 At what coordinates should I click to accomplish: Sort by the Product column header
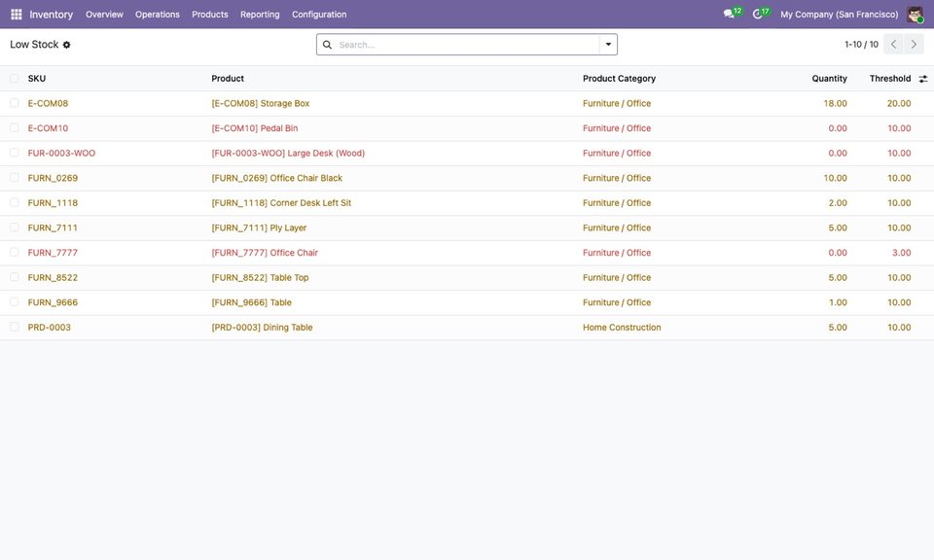coord(228,79)
